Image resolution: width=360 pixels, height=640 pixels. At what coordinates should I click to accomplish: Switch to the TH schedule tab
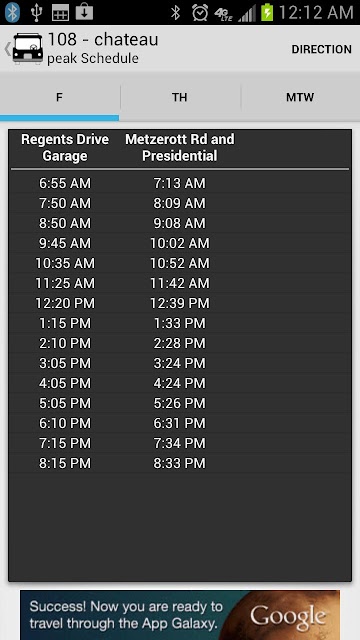pyautogui.click(x=180, y=97)
